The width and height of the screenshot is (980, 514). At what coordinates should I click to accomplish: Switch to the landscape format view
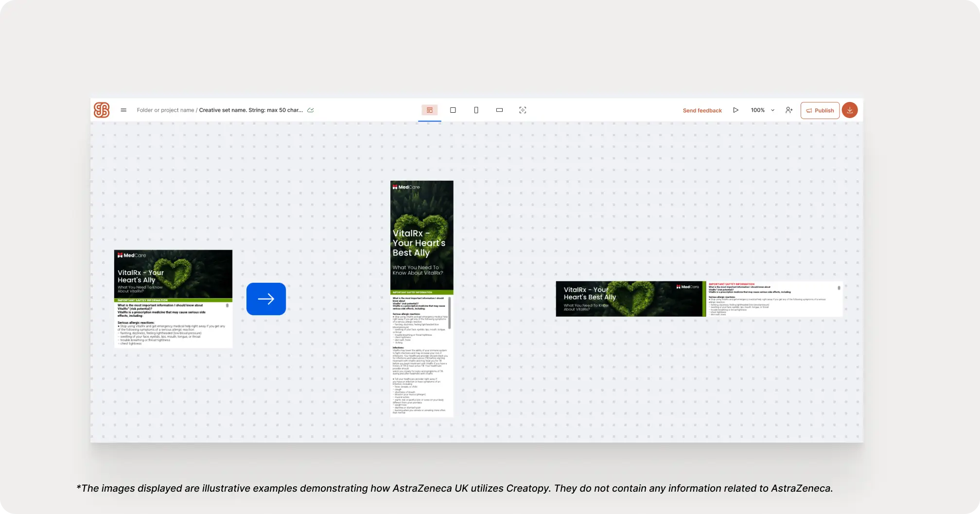[499, 110]
